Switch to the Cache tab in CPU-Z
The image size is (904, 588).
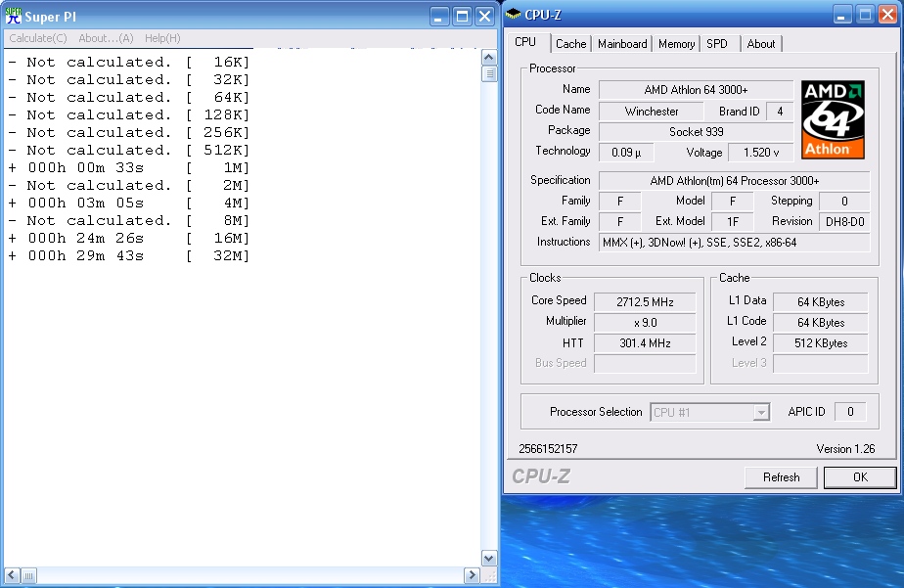(x=570, y=44)
